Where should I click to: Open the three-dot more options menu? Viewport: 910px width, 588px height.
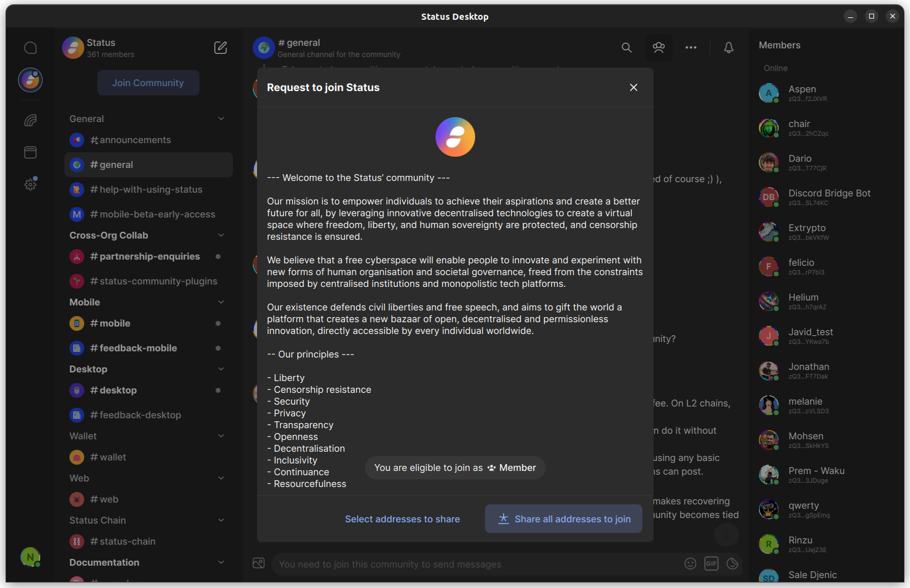pyautogui.click(x=691, y=48)
